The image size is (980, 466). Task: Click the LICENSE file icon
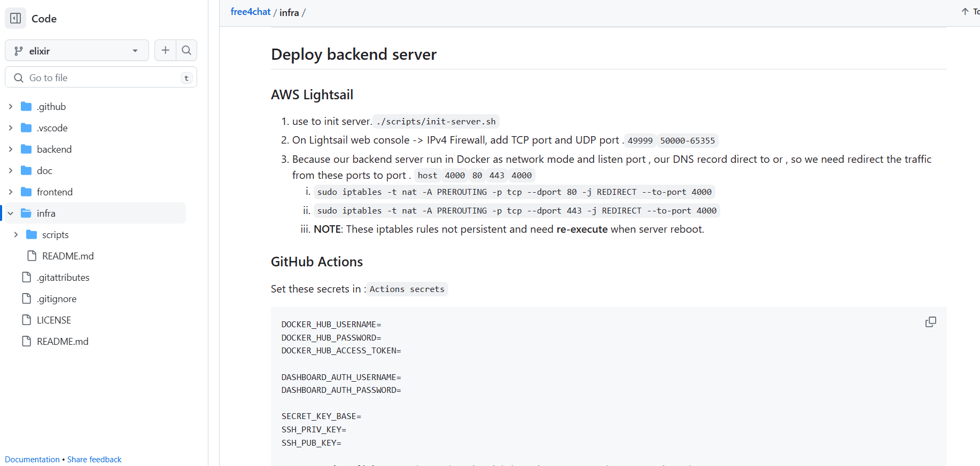pos(26,320)
